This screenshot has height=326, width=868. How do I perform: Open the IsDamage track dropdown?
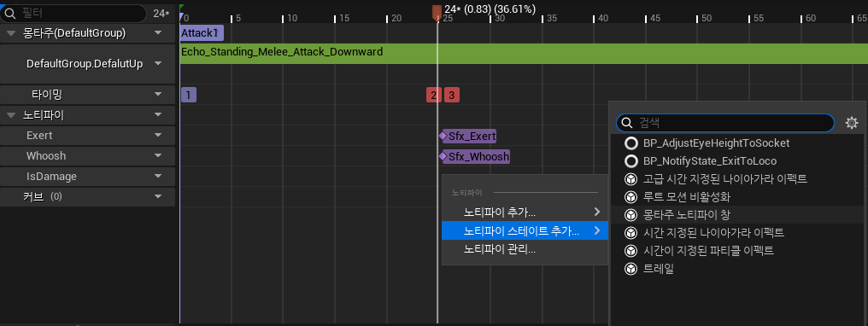coord(158,177)
